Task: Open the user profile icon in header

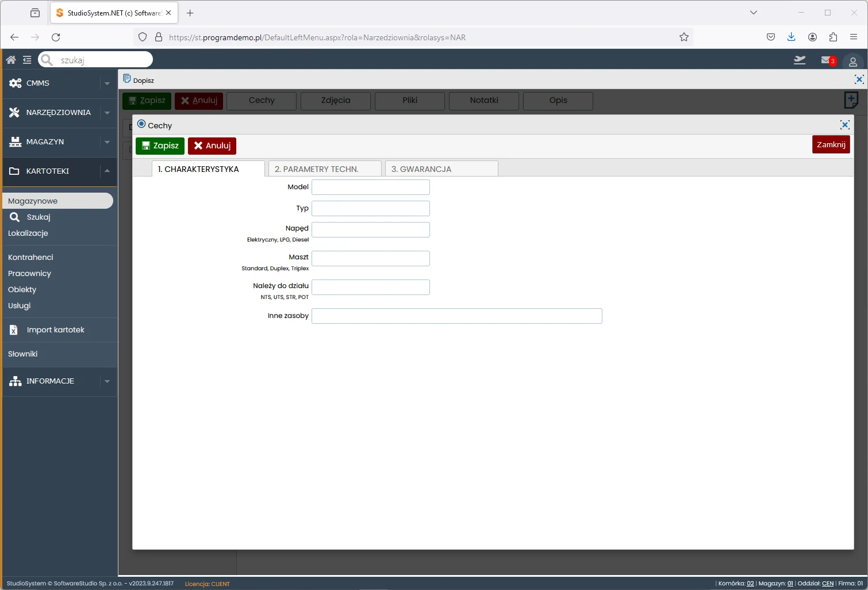Action: (853, 62)
